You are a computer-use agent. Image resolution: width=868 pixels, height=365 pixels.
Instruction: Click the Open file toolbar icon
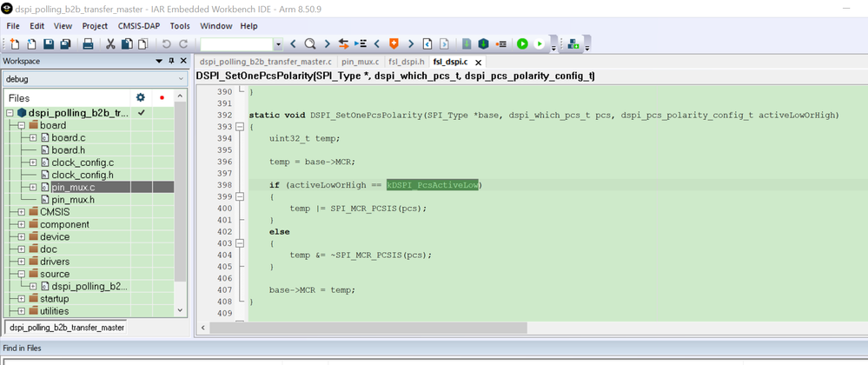pos(31,43)
